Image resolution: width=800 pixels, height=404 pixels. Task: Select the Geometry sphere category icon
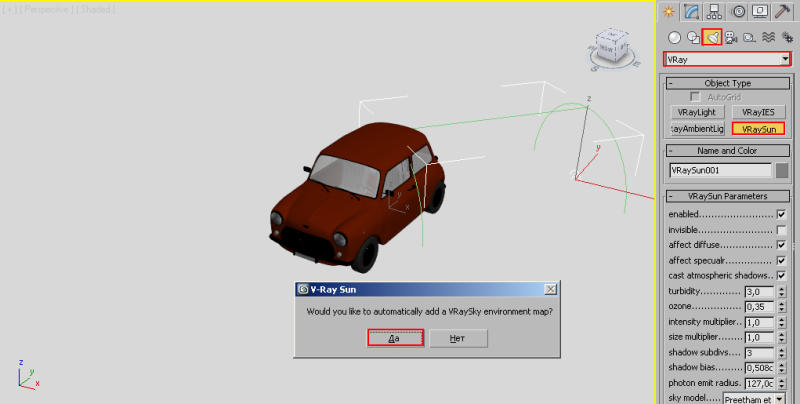[x=674, y=37]
